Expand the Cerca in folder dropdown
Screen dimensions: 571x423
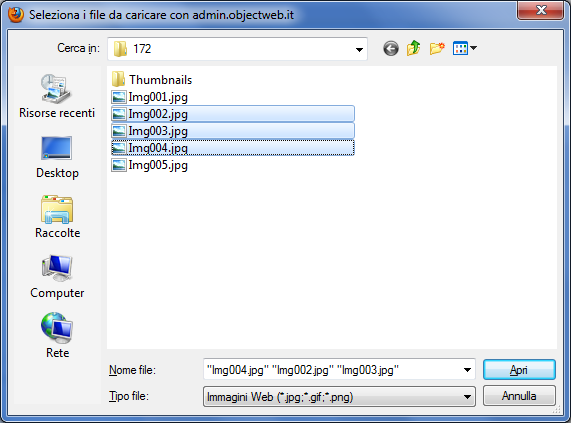(x=359, y=49)
